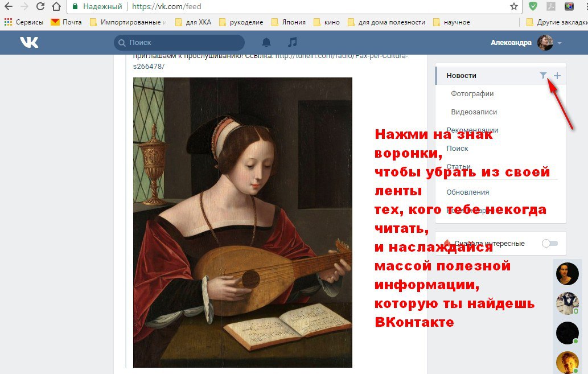Toggle the Сначала интересные switch

click(550, 244)
